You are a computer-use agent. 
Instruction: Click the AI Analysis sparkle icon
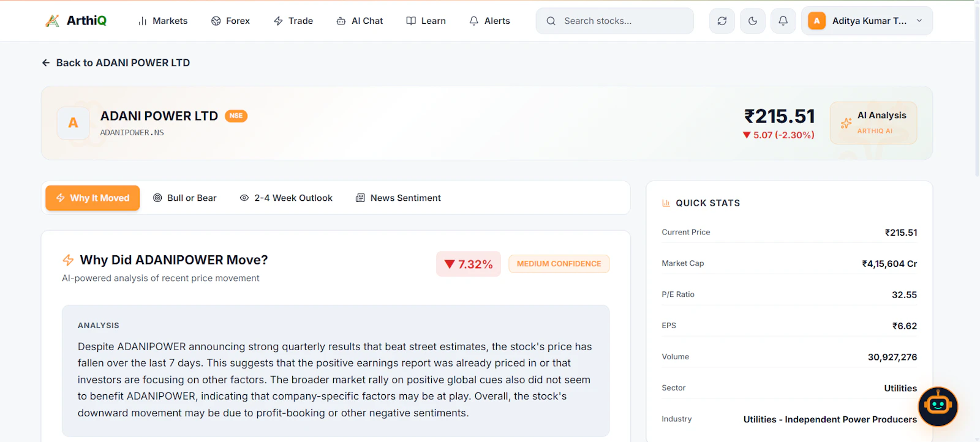[846, 123]
